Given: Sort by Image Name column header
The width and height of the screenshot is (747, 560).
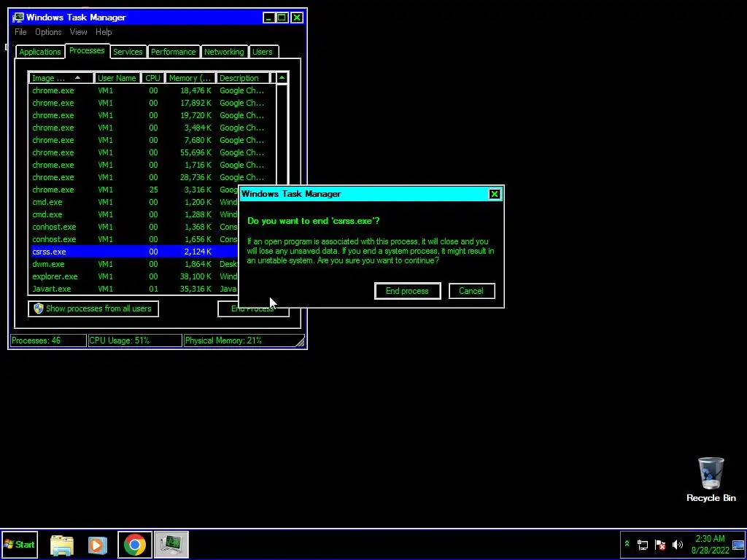Looking at the screenshot, I should point(61,78).
